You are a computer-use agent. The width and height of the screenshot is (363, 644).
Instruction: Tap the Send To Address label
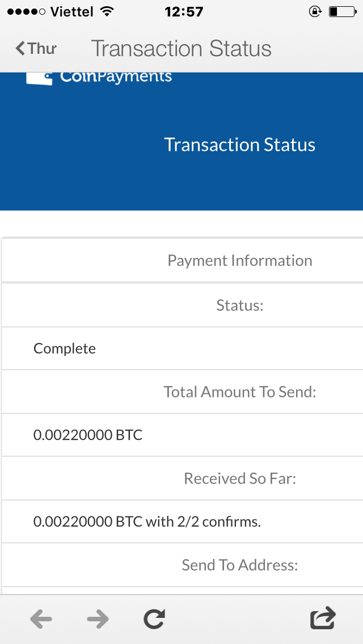pyautogui.click(x=239, y=565)
